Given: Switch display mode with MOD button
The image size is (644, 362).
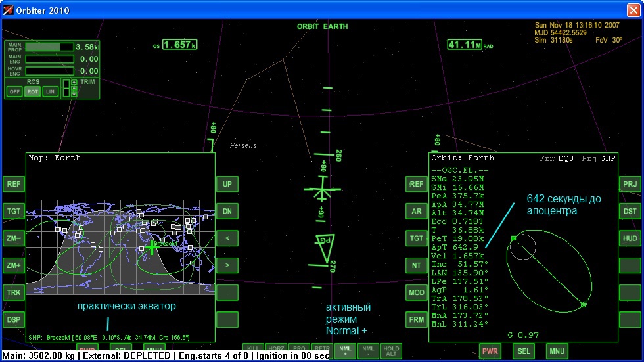Looking at the screenshot, I should pyautogui.click(x=416, y=292).
